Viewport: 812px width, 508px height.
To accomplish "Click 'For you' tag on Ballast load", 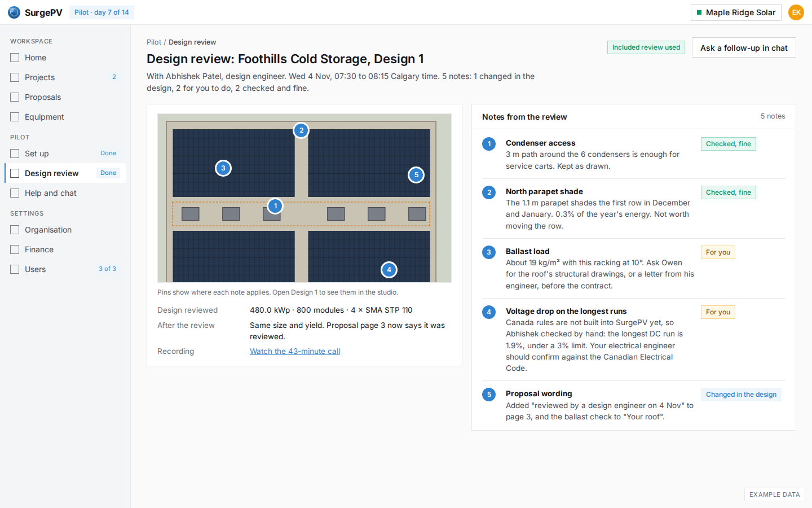I will point(718,252).
